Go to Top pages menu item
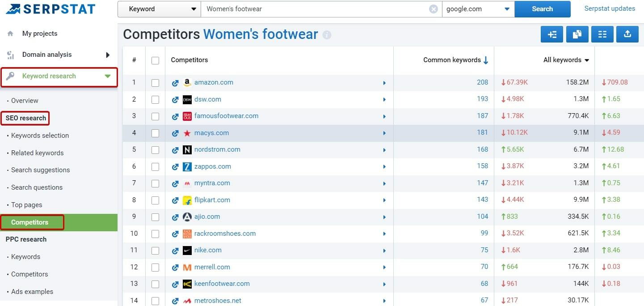Viewport: 644px width, 306px height. (27, 205)
